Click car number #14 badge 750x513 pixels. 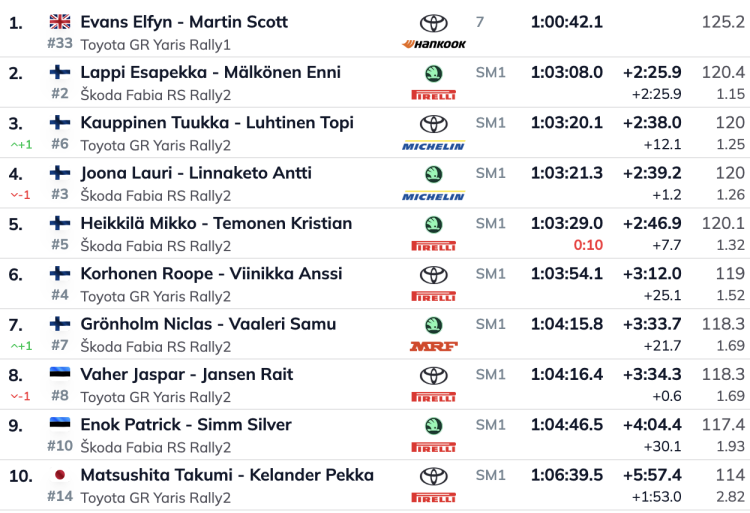point(59,497)
